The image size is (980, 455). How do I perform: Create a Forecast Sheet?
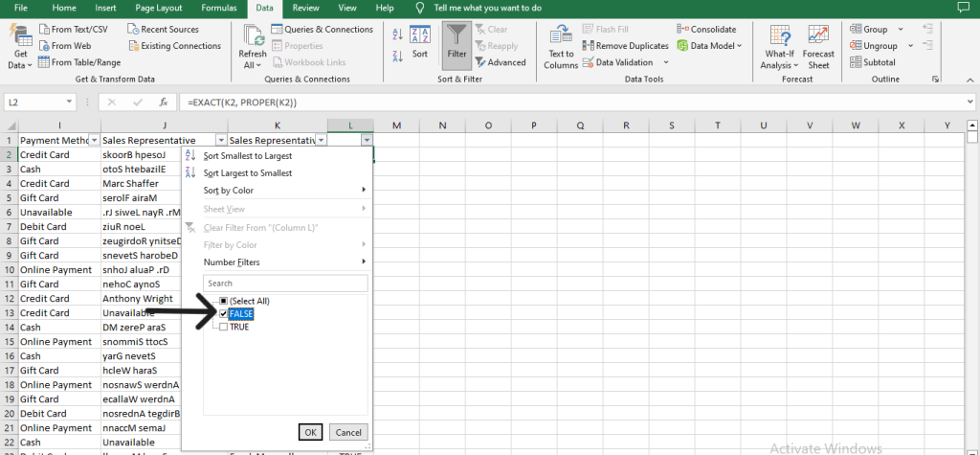(818, 48)
